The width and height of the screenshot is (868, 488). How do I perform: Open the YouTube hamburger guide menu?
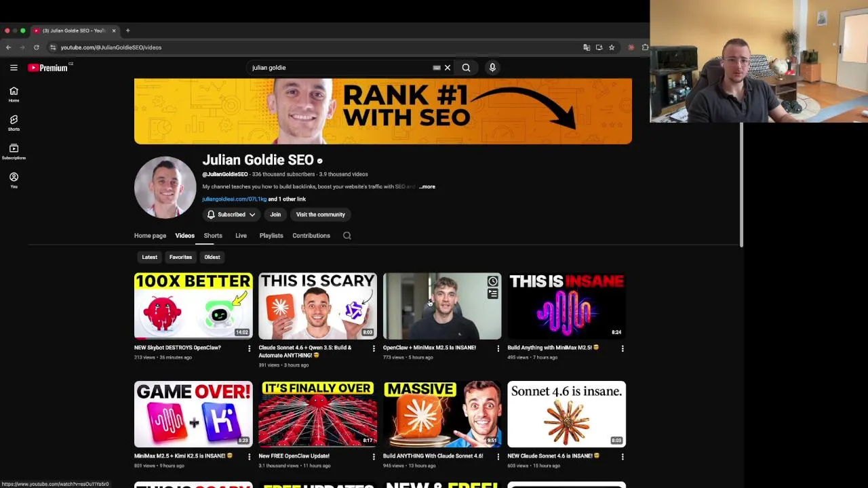(14, 67)
